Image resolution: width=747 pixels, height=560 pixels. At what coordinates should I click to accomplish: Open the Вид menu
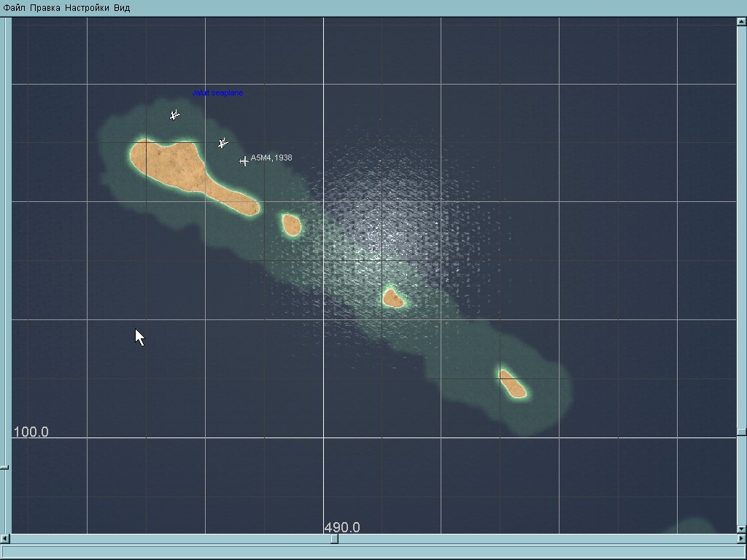click(122, 8)
